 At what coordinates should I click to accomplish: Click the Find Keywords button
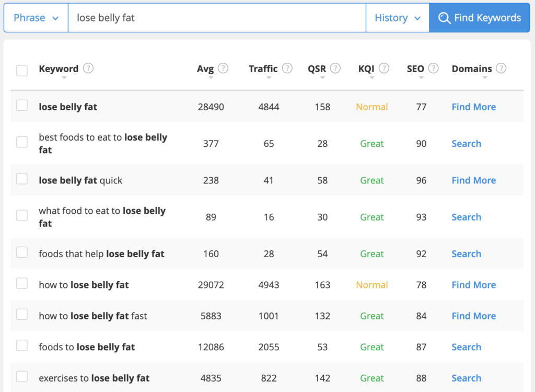(x=480, y=18)
